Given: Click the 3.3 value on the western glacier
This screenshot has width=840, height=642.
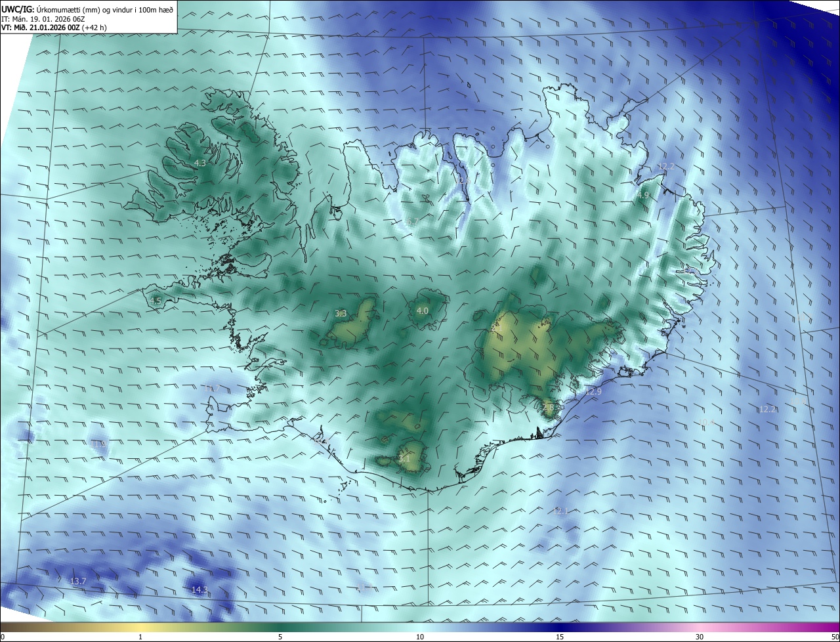Looking at the screenshot, I should tap(341, 313).
